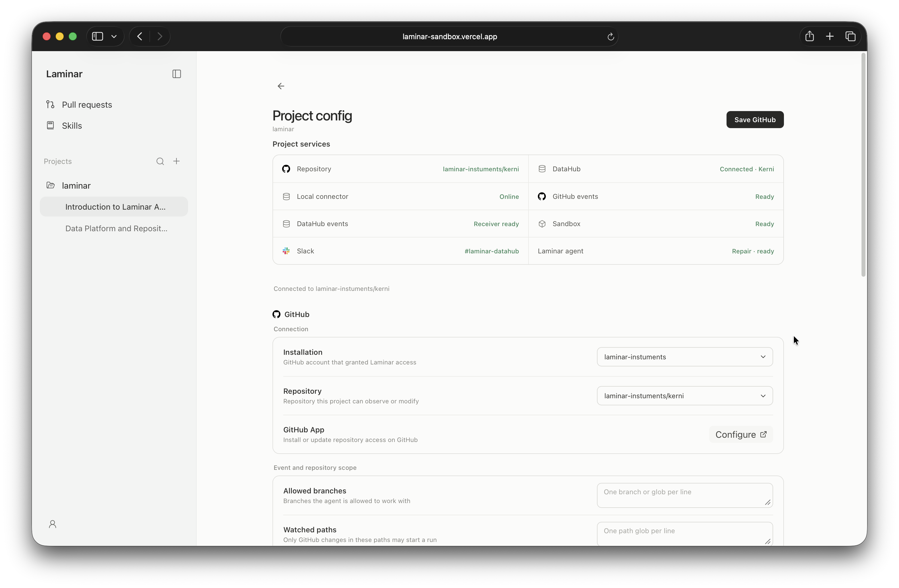Click Configure for the GitHub App
899x588 pixels.
click(x=741, y=435)
